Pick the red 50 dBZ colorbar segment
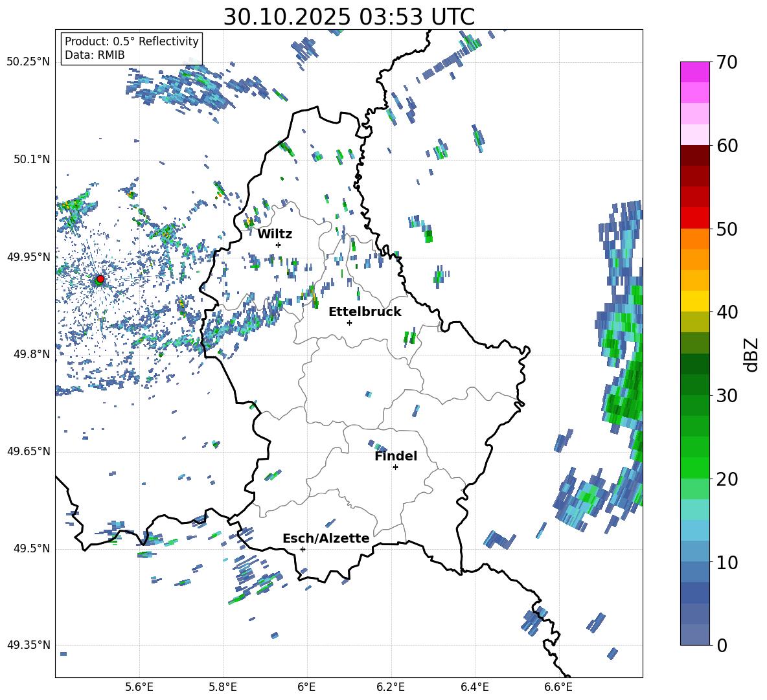The height and width of the screenshot is (700, 767). point(694,218)
